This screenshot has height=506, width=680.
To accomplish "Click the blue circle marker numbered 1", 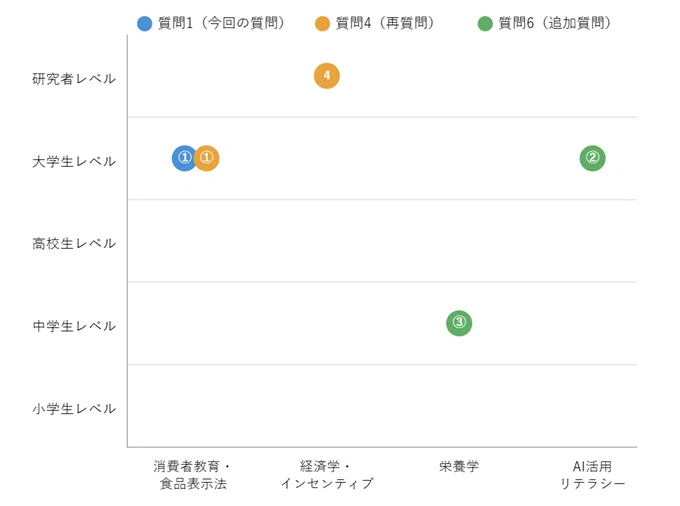I will pos(184,158).
